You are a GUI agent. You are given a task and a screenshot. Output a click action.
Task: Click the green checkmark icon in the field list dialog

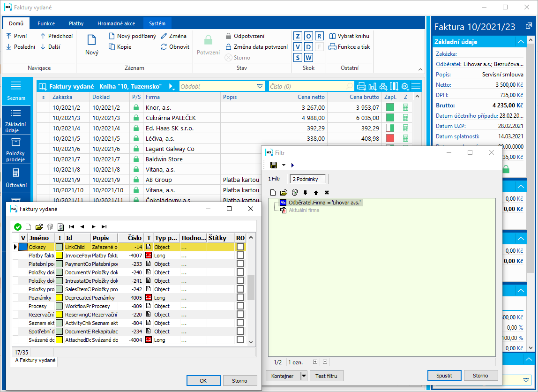click(x=18, y=227)
